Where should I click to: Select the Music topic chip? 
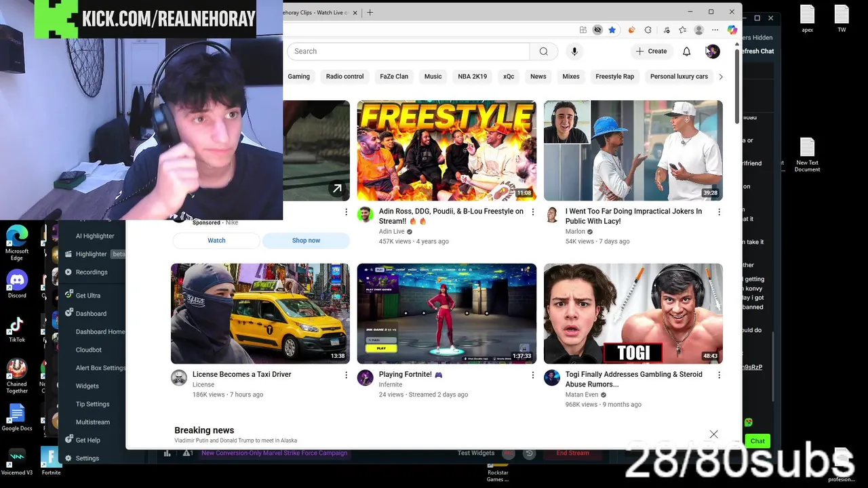[x=433, y=77]
